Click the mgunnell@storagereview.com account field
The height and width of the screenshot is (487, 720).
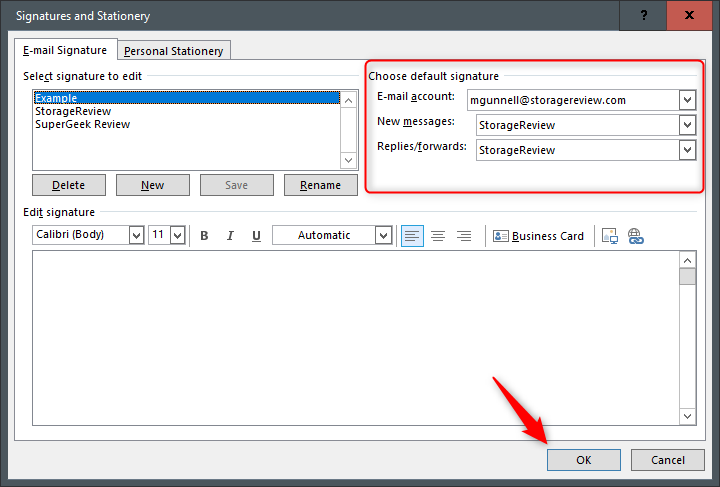point(573,100)
